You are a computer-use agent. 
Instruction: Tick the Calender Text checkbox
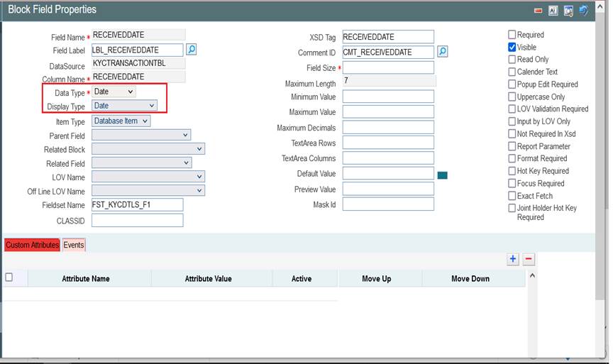(x=512, y=72)
